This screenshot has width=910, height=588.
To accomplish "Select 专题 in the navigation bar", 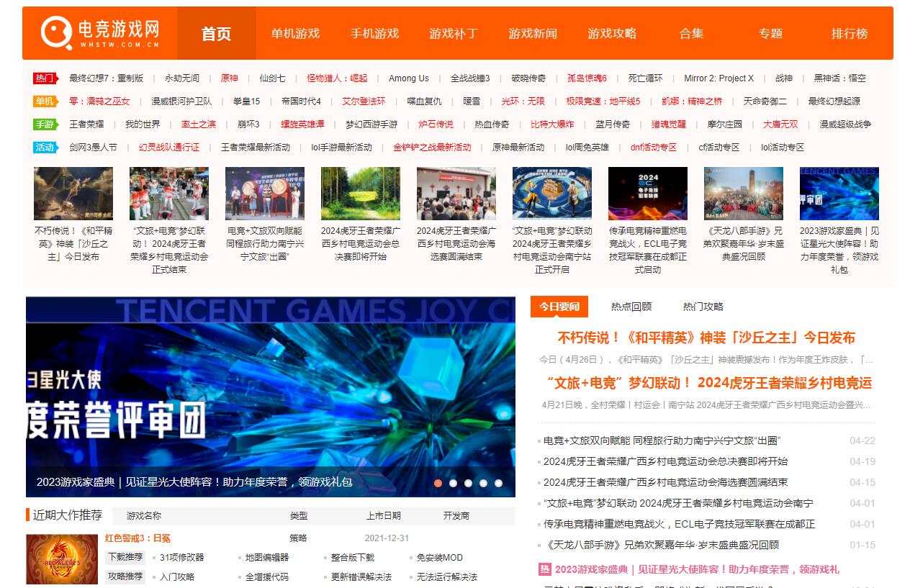I will [x=770, y=33].
